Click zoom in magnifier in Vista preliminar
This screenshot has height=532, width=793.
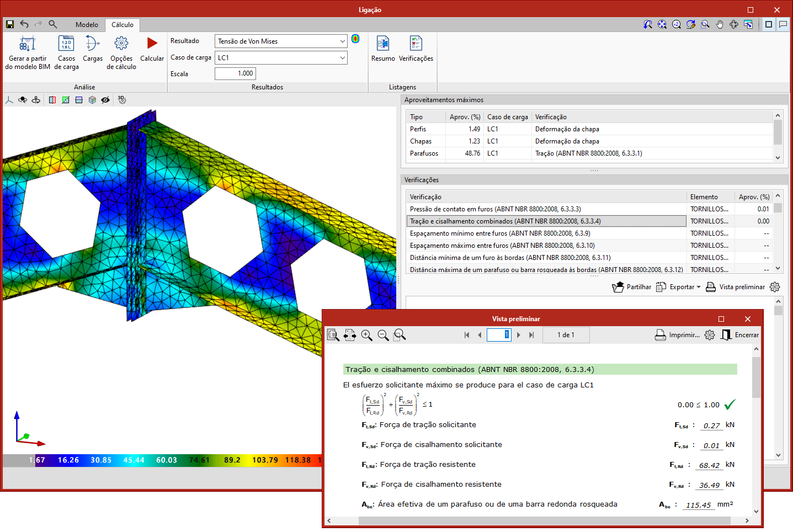(x=366, y=335)
